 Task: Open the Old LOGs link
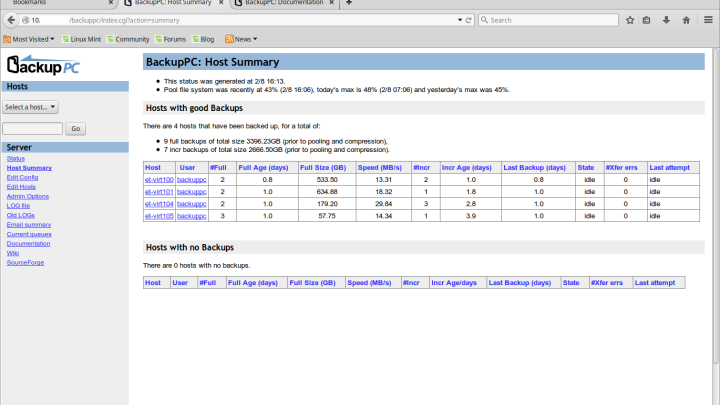21,215
